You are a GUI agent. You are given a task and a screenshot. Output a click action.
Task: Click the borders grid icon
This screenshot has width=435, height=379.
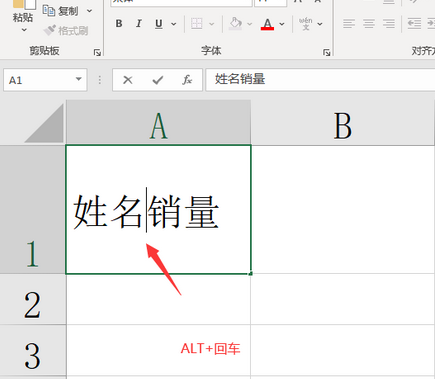coord(197,24)
